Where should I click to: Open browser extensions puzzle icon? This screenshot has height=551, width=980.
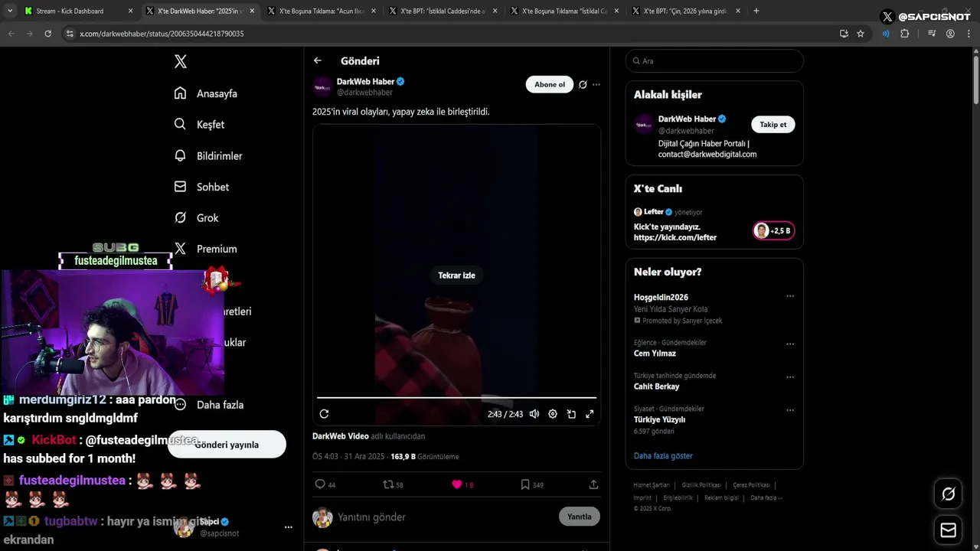(x=904, y=34)
